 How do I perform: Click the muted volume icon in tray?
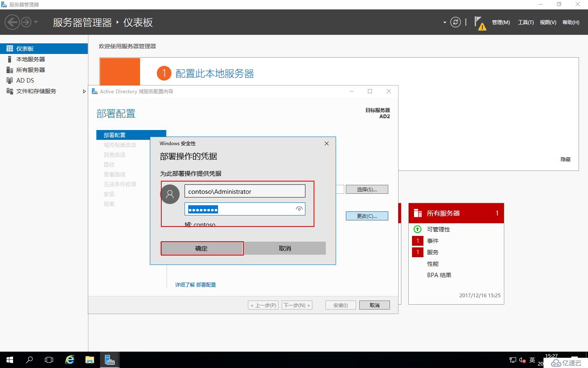[x=523, y=360]
